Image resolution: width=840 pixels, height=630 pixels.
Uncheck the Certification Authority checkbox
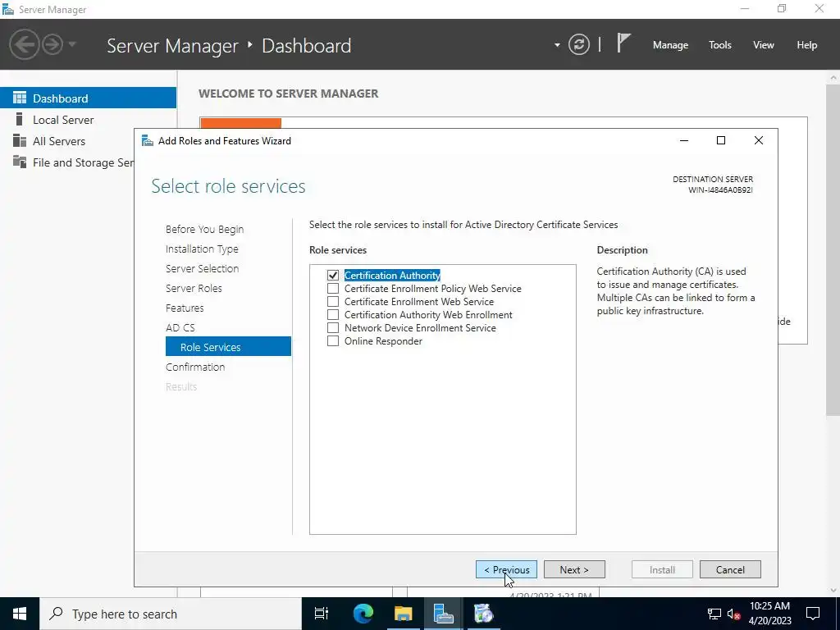333,276
